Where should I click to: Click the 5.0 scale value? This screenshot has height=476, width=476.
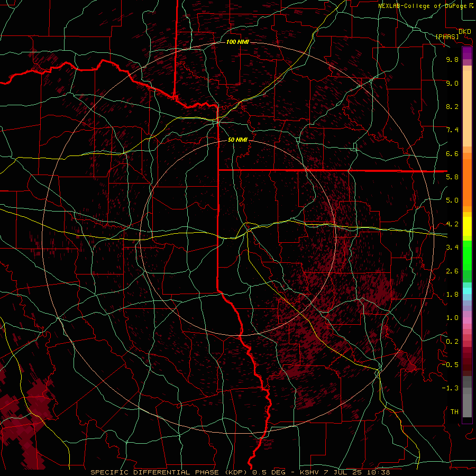coord(452,200)
